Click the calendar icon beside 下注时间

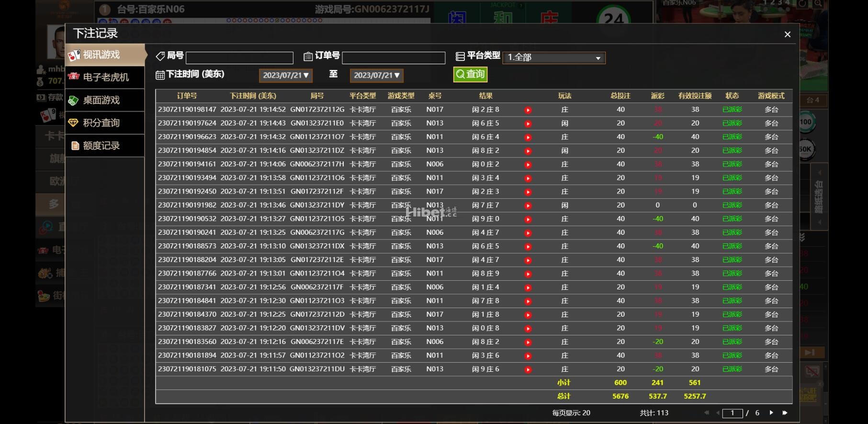coord(160,75)
